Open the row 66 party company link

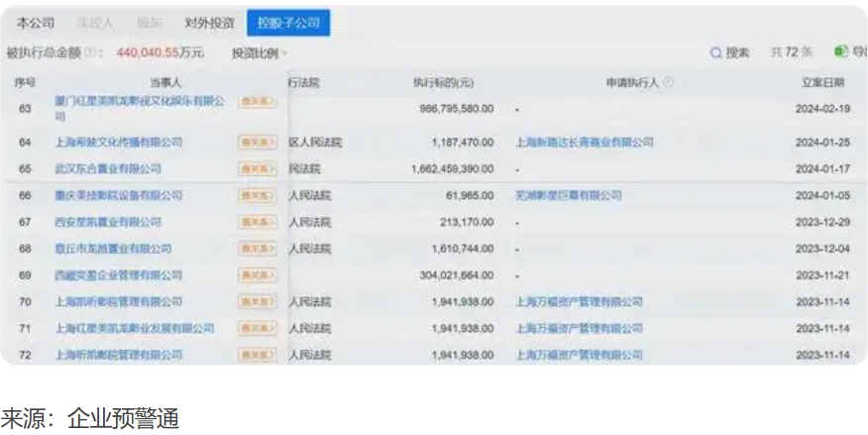(x=119, y=195)
